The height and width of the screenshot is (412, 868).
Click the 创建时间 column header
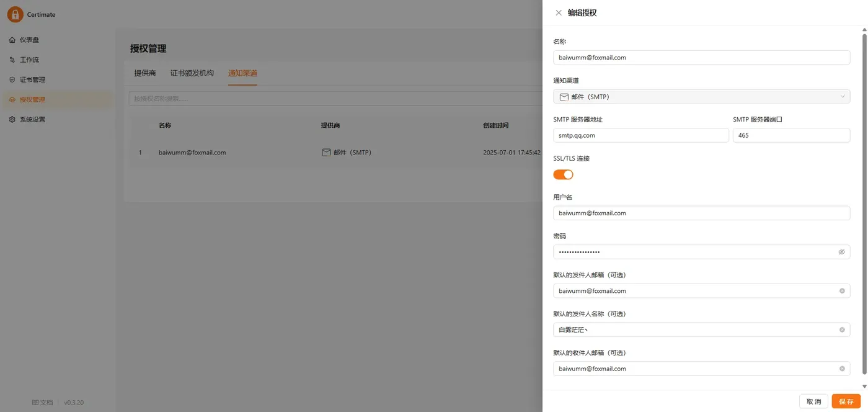496,125
